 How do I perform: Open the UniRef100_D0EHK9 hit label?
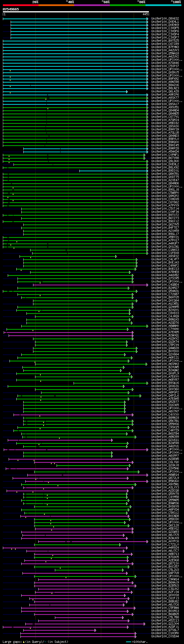coord(165,25)
